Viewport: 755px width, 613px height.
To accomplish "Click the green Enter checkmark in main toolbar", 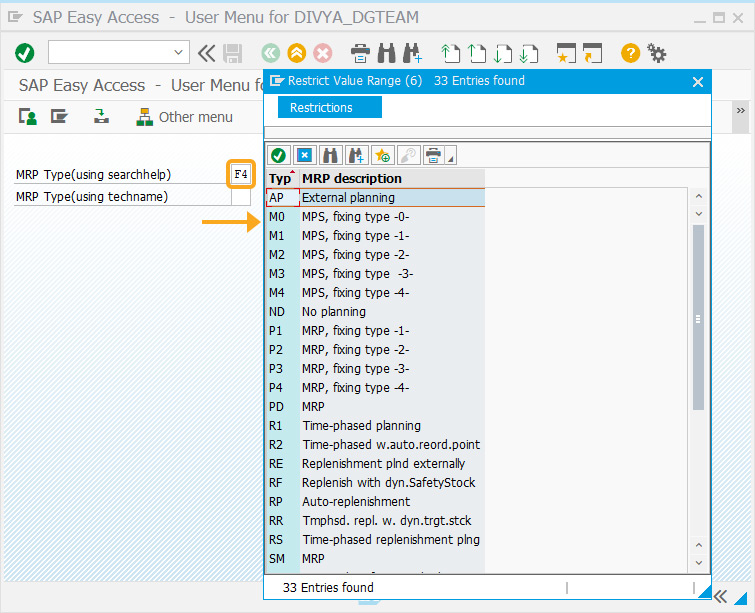I will pyautogui.click(x=25, y=53).
